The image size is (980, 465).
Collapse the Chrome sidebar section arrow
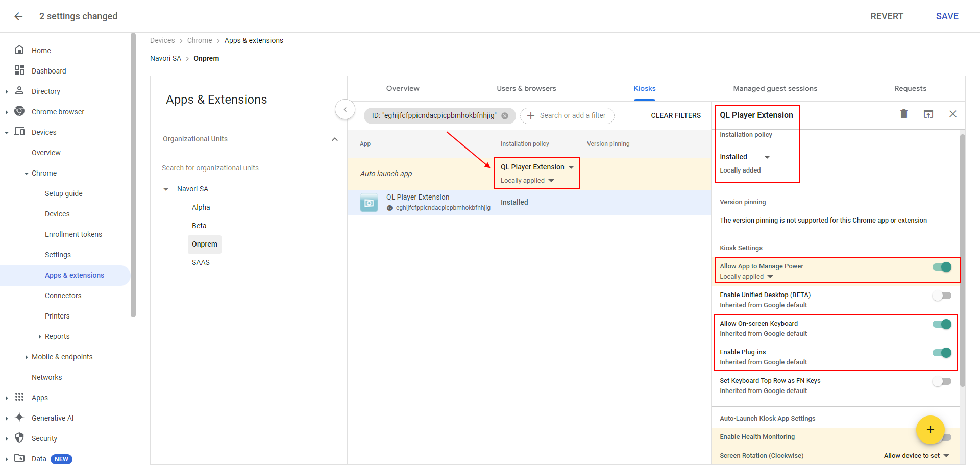coord(27,174)
